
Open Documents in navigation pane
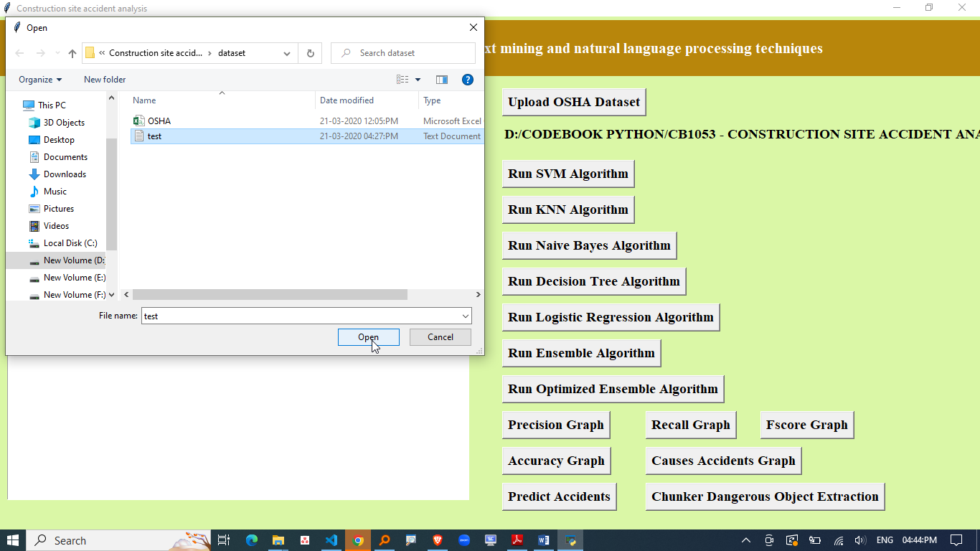click(x=65, y=157)
